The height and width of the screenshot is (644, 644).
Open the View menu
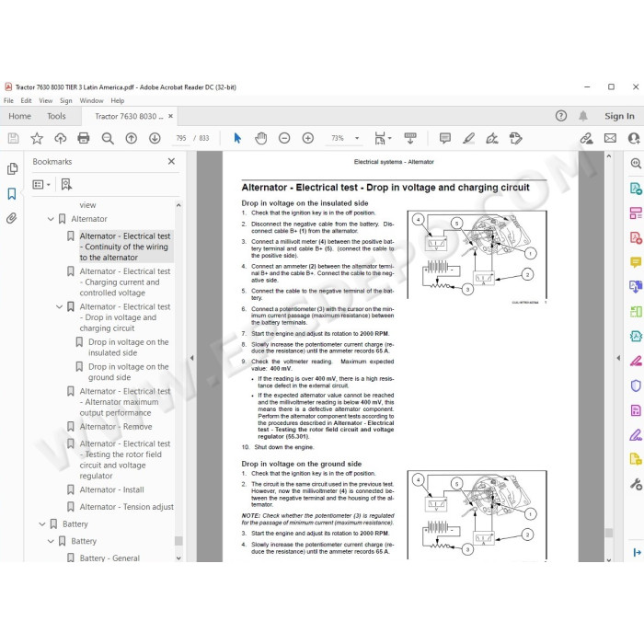46,100
